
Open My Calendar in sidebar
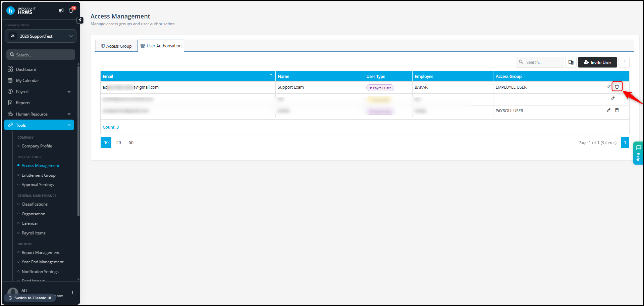28,80
